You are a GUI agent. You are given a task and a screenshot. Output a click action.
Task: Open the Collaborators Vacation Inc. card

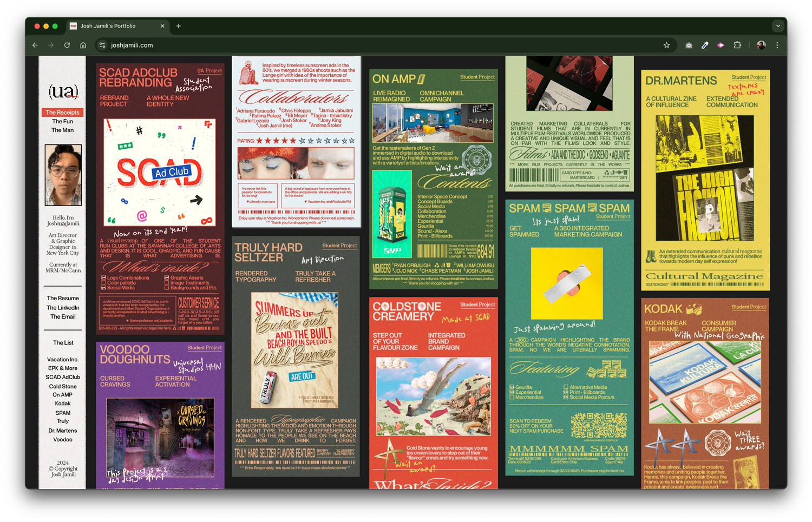(x=296, y=141)
